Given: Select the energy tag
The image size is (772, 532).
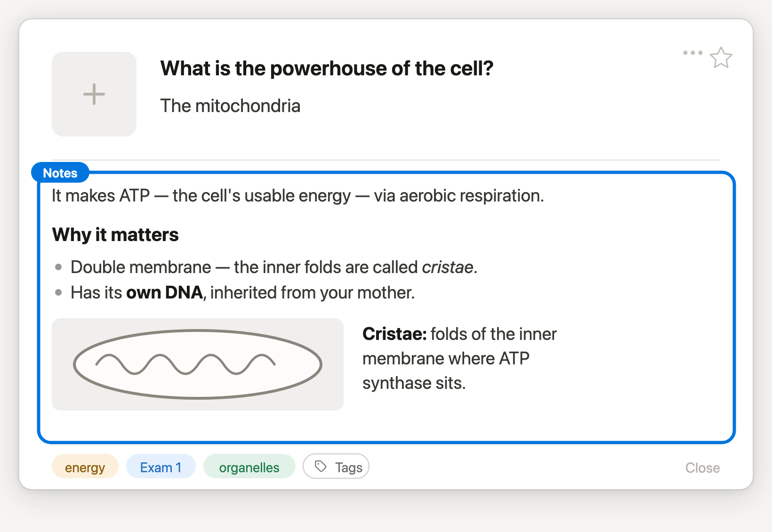Looking at the screenshot, I should (85, 467).
